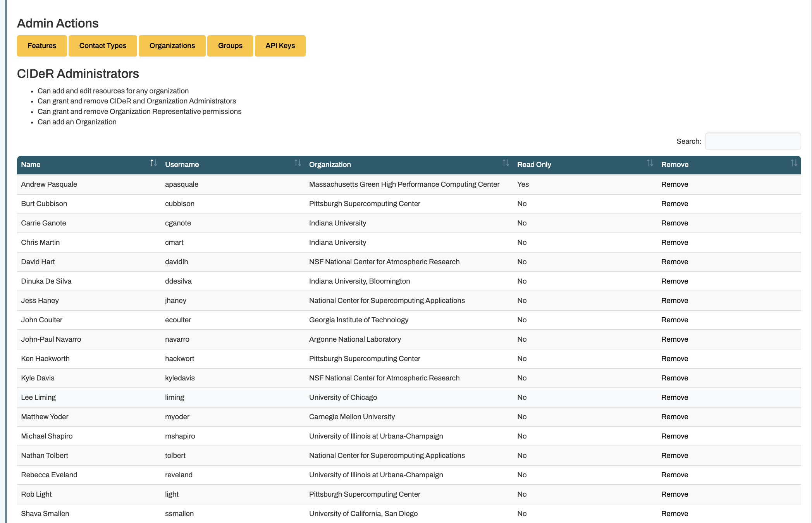Viewport: 812px width, 523px height.
Task: Remove Nathan Tolbert as administrator
Action: [674, 456]
